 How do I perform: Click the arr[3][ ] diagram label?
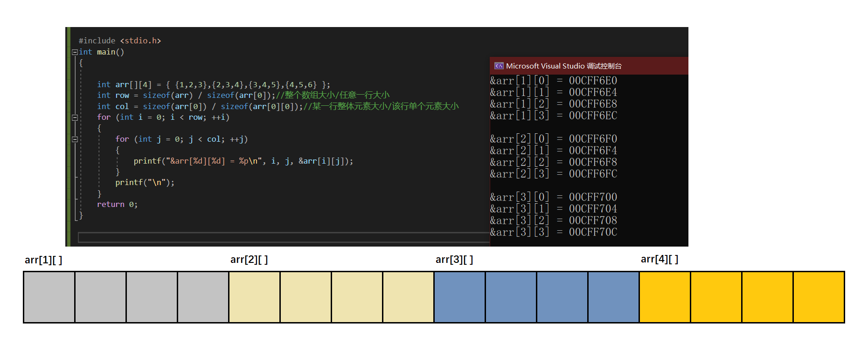454,260
